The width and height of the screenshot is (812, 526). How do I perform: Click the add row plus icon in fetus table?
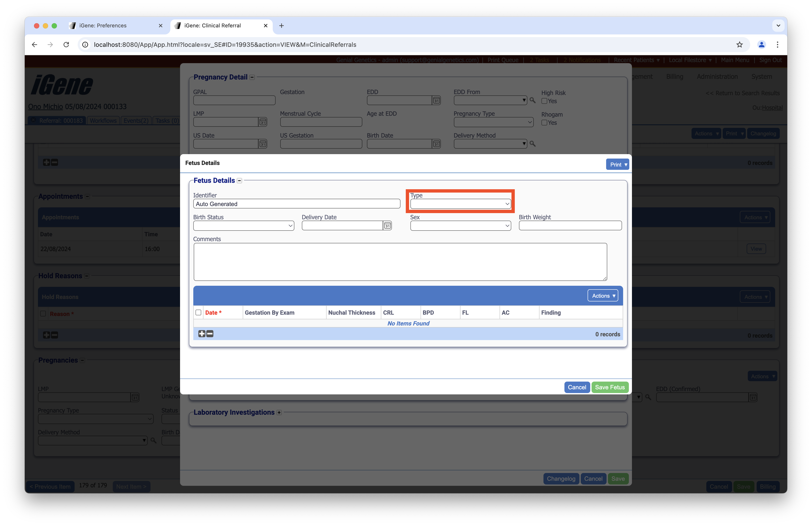(x=202, y=334)
